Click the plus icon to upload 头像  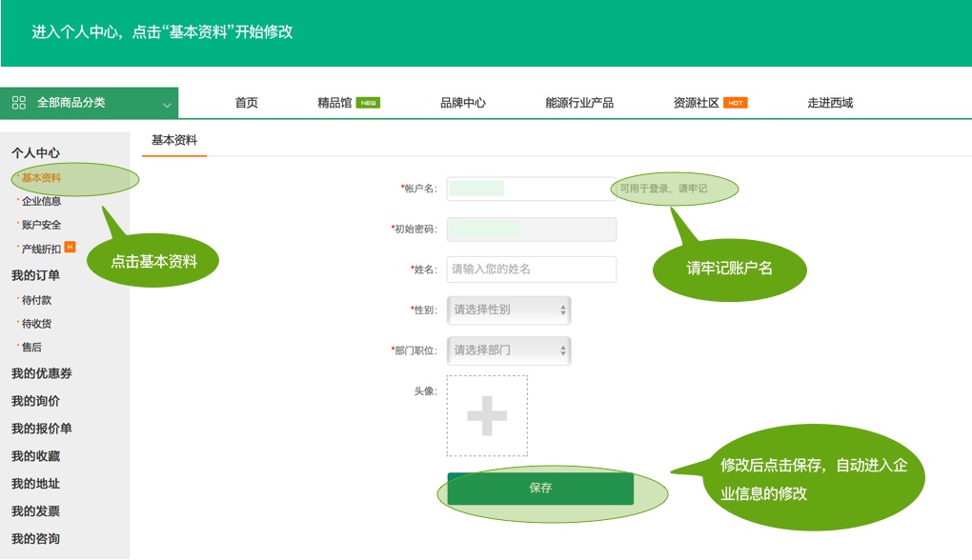pos(487,415)
